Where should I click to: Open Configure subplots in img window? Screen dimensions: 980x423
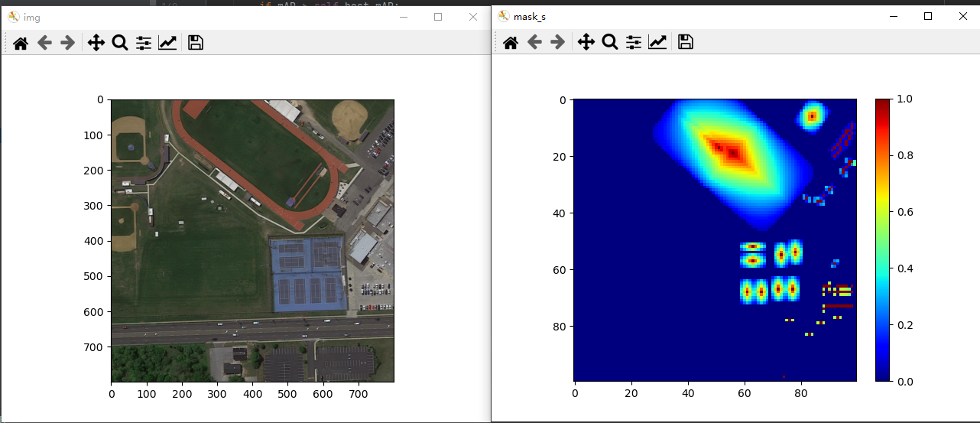coord(144,43)
